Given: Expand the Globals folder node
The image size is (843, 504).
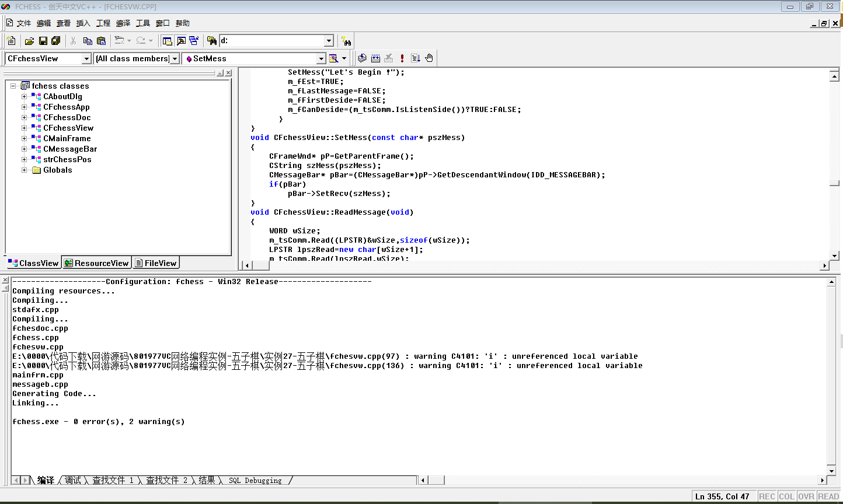Looking at the screenshot, I should 24,170.
